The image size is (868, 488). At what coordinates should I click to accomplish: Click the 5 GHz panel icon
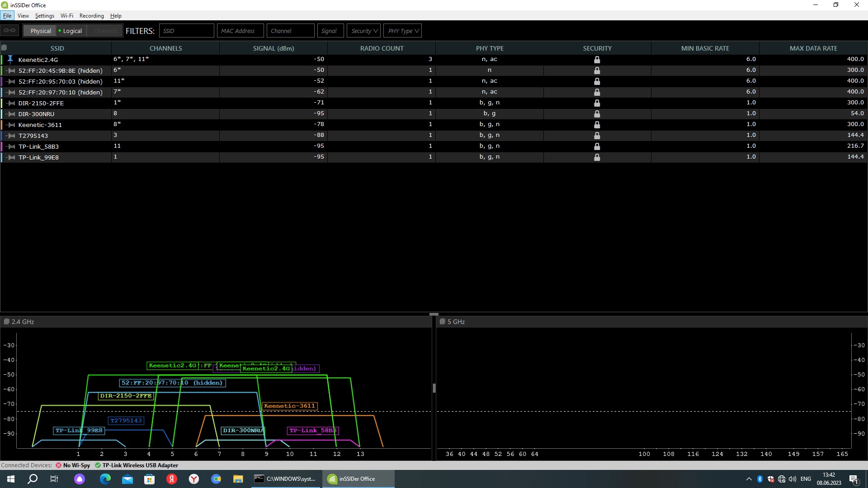pos(442,322)
